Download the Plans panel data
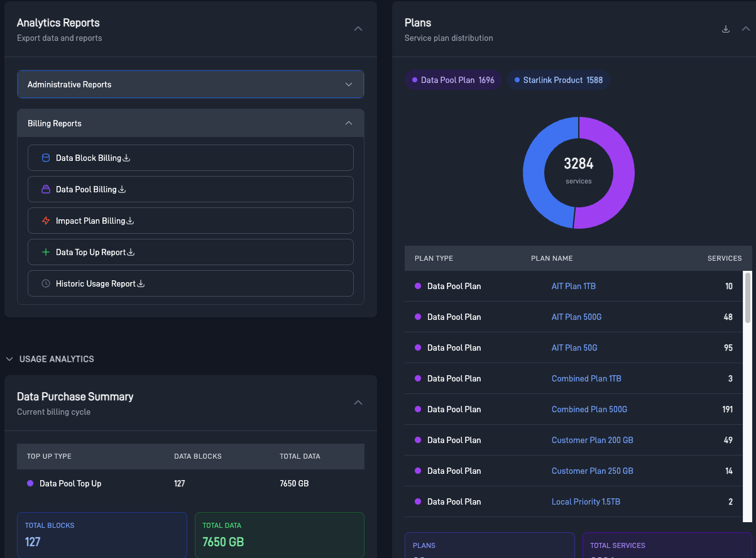This screenshot has width=756, height=558. point(726,29)
